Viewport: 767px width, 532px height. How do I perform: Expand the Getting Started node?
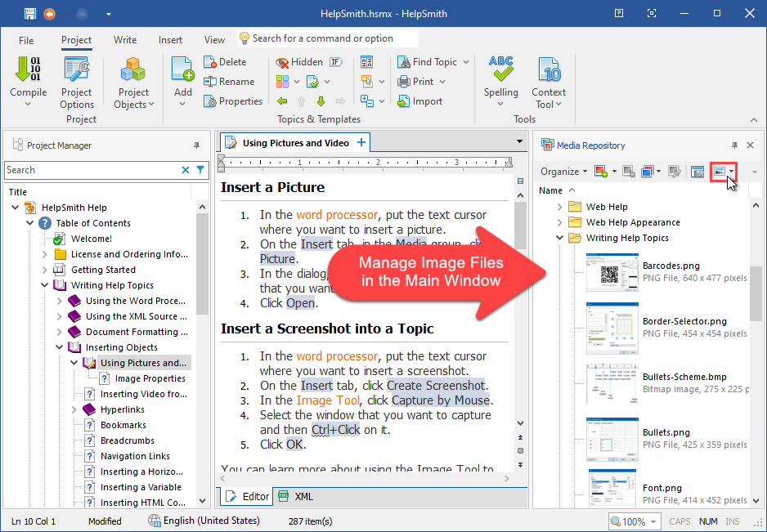(x=44, y=270)
